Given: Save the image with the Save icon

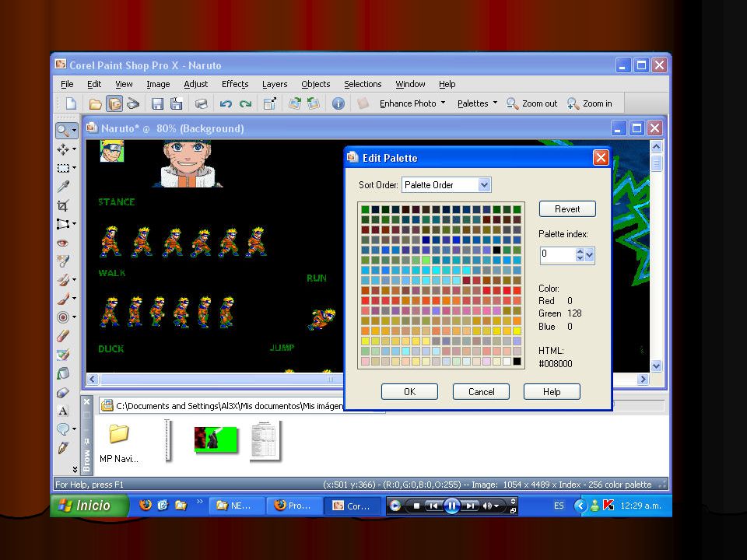Looking at the screenshot, I should (x=157, y=103).
